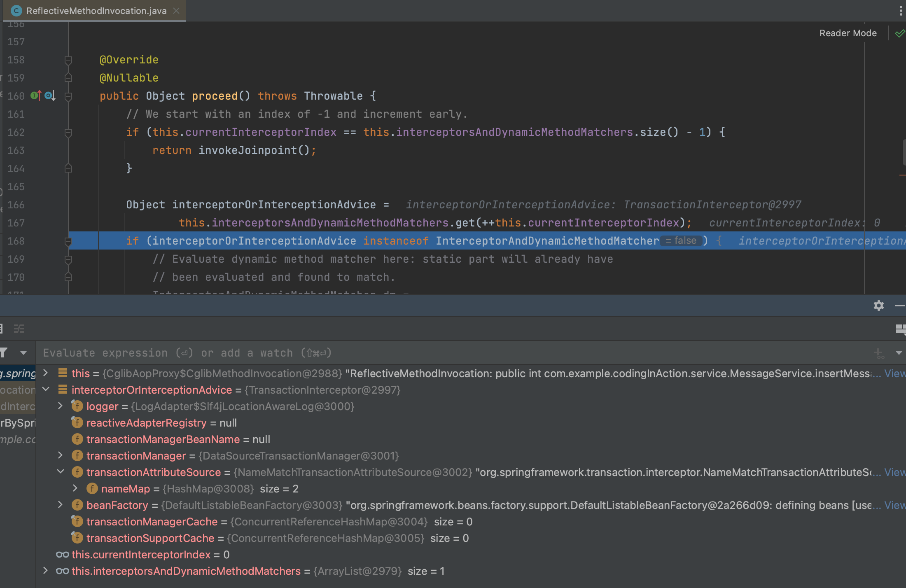Click the filter frames icon
Screen dimensions: 906x588
(x=4, y=353)
